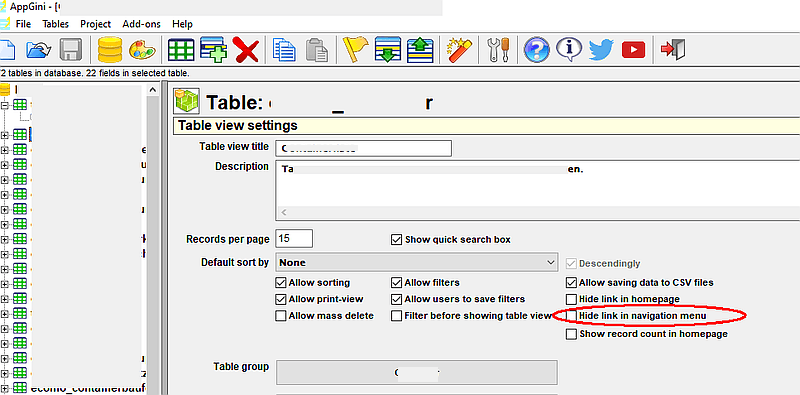The image size is (800, 395).
Task: Enable Filter before showing table view
Action: 396,316
